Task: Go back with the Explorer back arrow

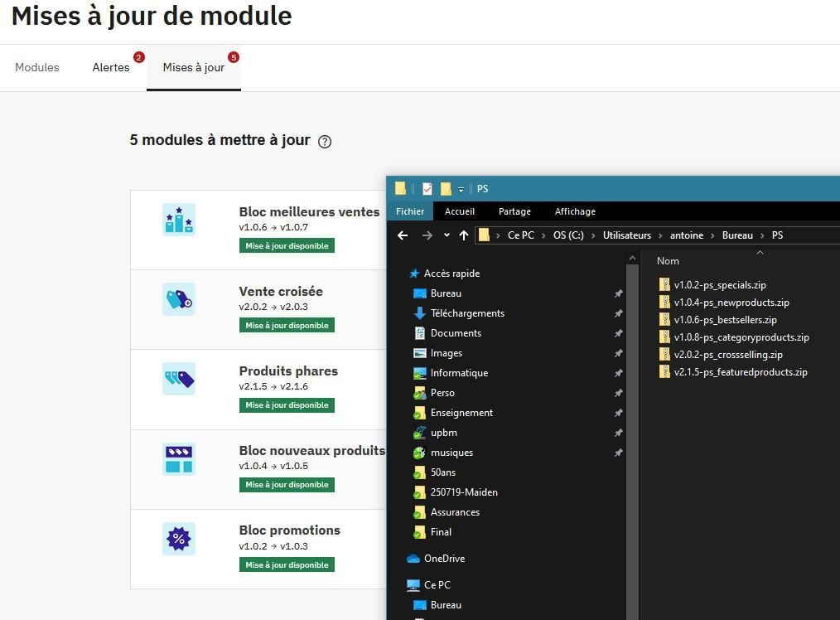Action: [403, 235]
